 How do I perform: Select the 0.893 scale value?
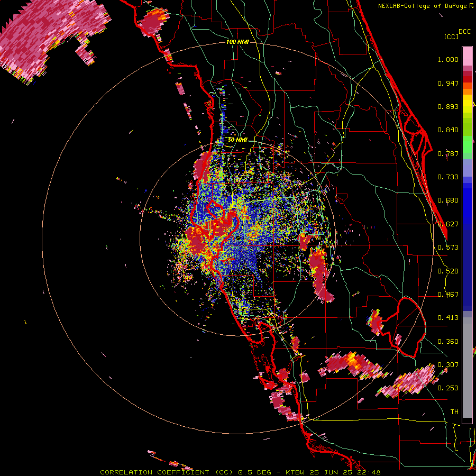coord(448,106)
